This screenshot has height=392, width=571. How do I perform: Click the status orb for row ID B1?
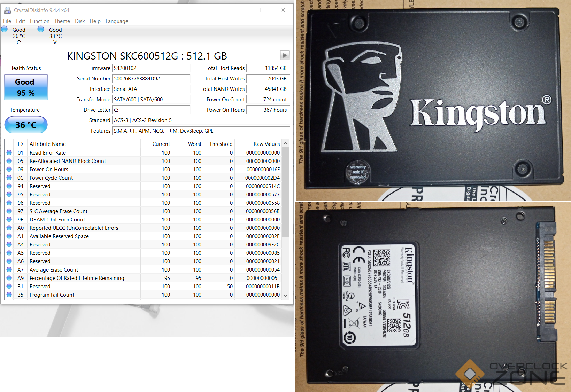pos(9,286)
